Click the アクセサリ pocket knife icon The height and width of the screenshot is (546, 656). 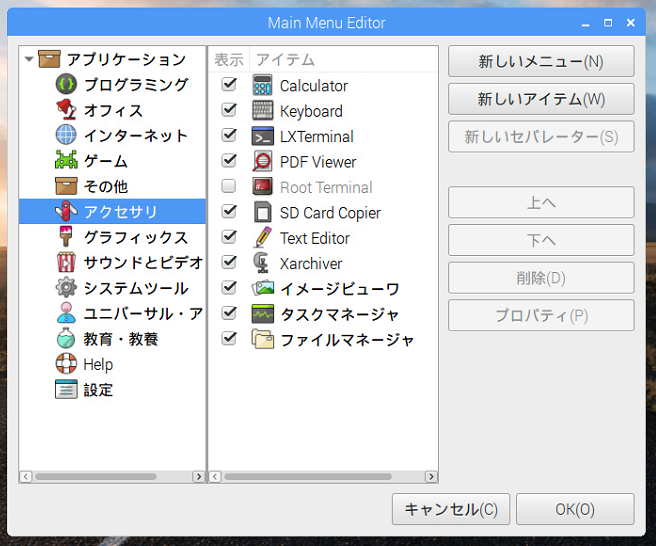click(x=66, y=211)
